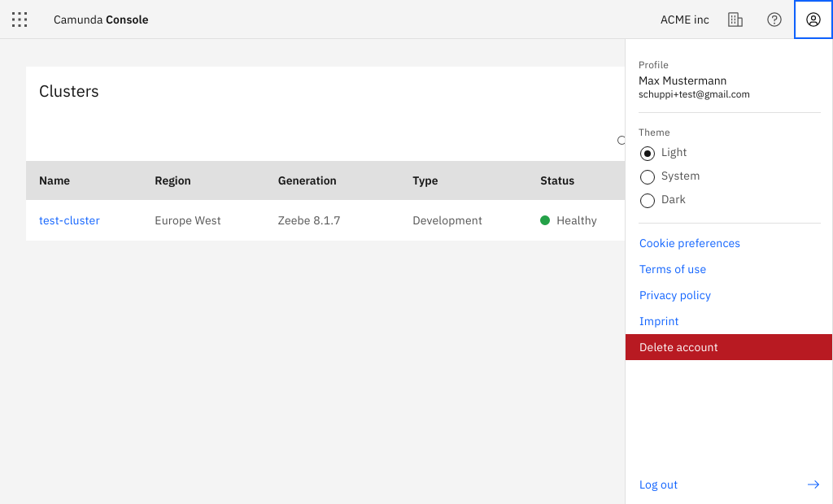Click the organization building icon
This screenshot has height=504, width=833.
click(735, 20)
